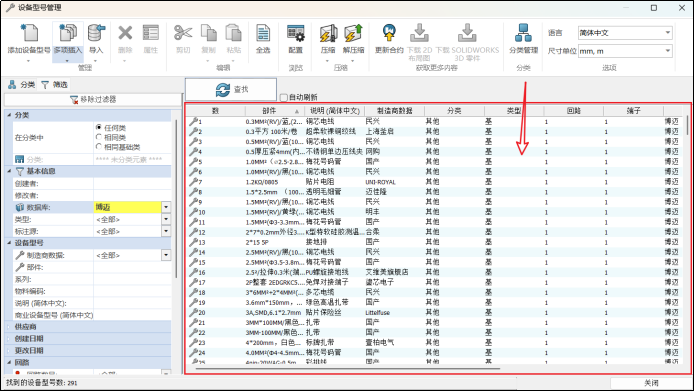This screenshot has width=695, height=392.
Task: Click the wrench icon of row 7
Action: (x=193, y=181)
